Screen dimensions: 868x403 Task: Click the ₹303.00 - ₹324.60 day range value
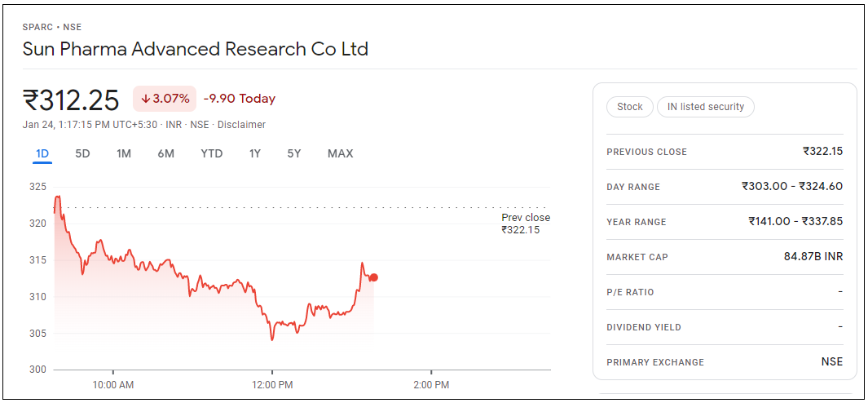(x=792, y=186)
